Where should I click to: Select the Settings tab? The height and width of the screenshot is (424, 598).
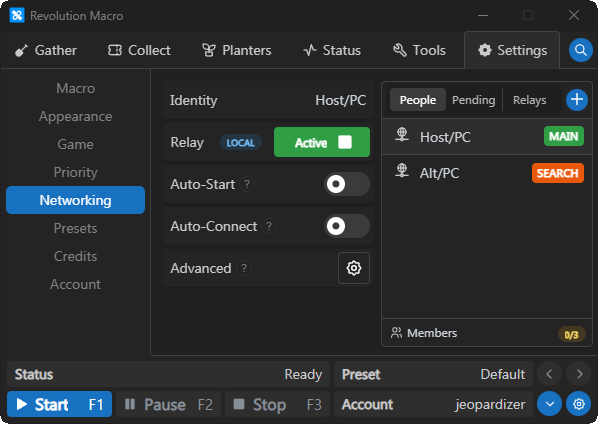coord(512,50)
